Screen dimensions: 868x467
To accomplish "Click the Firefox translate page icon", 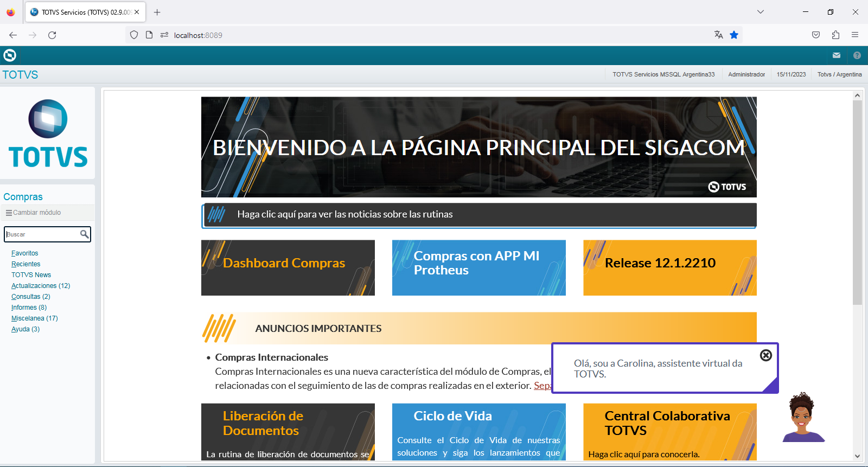I will click(x=719, y=35).
